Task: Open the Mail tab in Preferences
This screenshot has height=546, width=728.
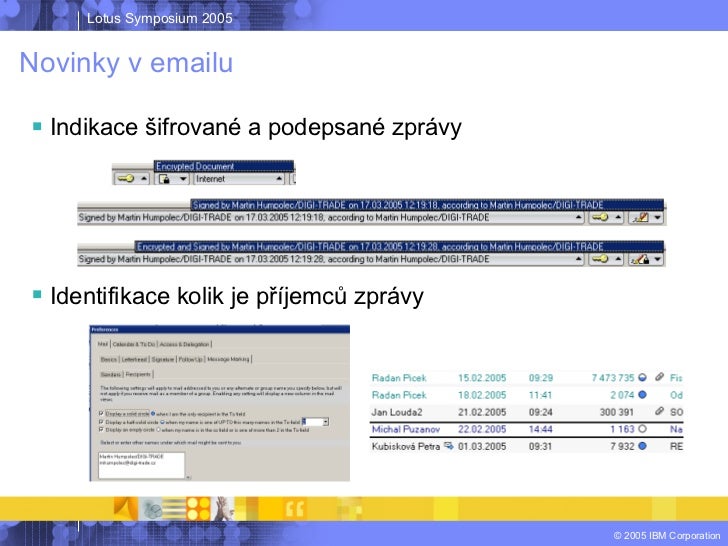Action: click(x=103, y=344)
